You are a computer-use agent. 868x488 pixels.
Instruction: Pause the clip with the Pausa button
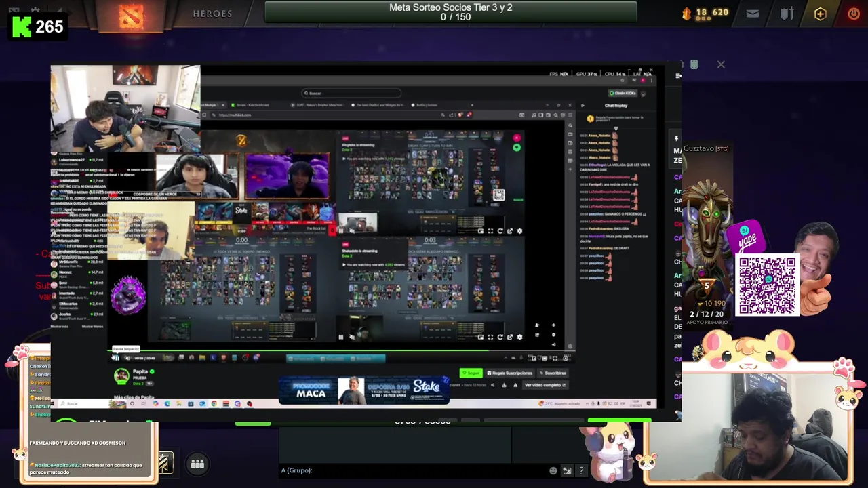tap(116, 357)
